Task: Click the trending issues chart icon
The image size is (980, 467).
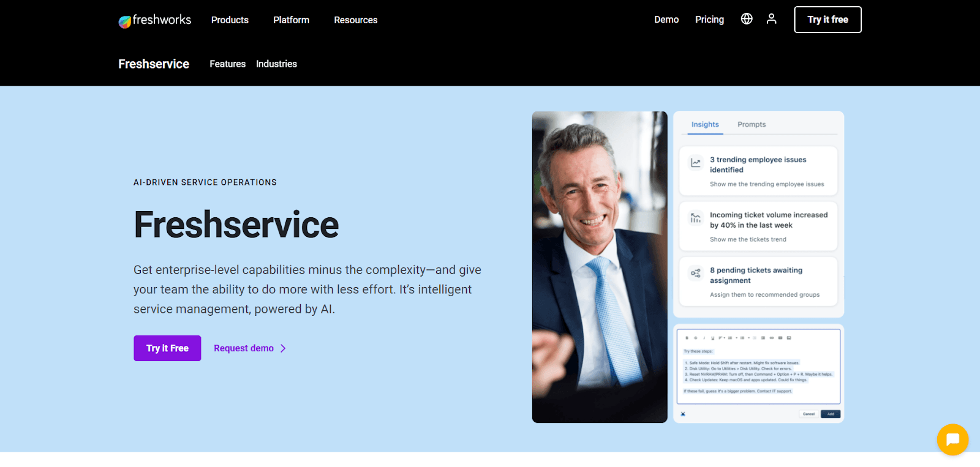Action: pos(696,163)
